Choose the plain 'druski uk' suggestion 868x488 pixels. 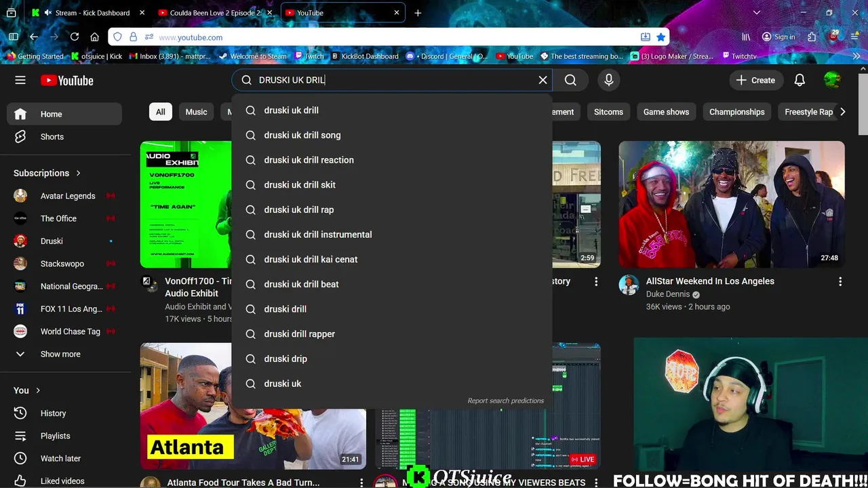(x=392, y=384)
